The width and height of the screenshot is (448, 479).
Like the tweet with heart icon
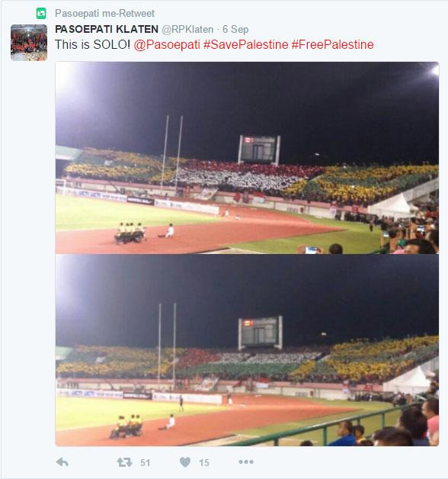tap(185, 462)
